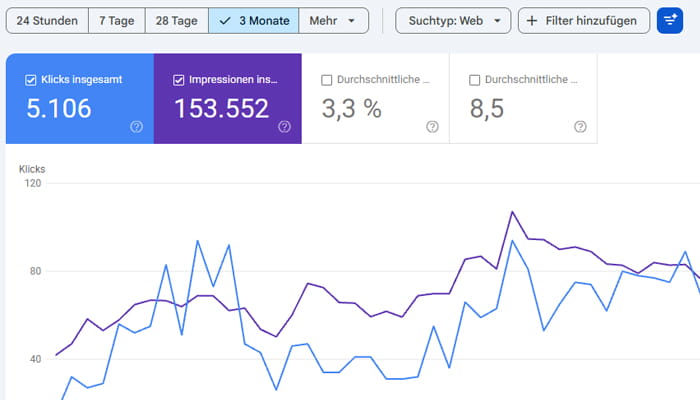The image size is (700, 400).
Task: Select the 3 Monate date range
Action: click(x=254, y=21)
